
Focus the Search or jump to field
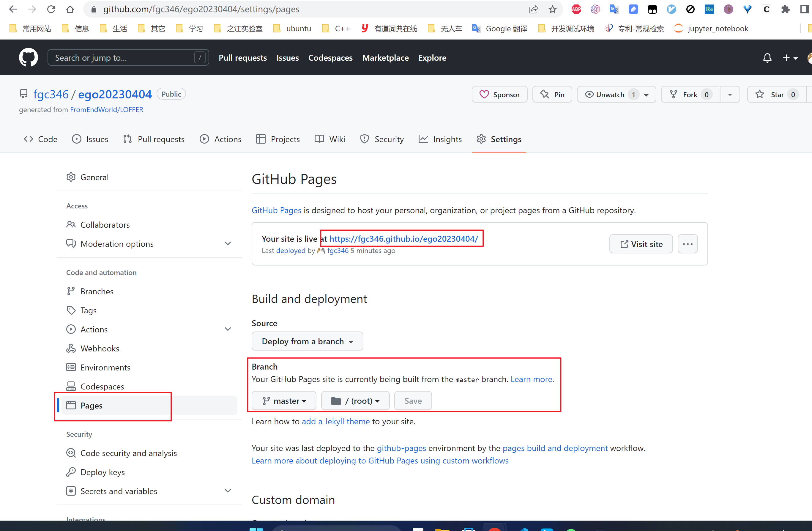pos(123,58)
